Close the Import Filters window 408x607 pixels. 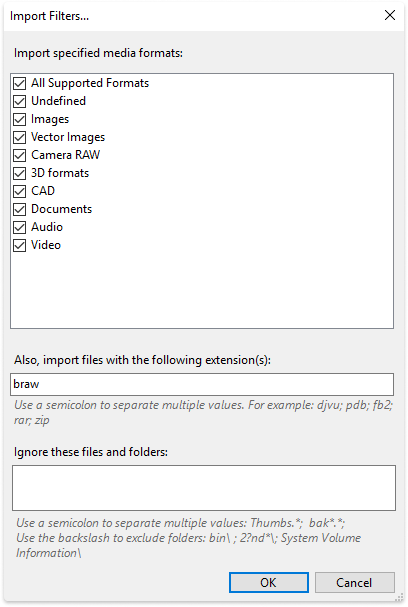pos(390,15)
